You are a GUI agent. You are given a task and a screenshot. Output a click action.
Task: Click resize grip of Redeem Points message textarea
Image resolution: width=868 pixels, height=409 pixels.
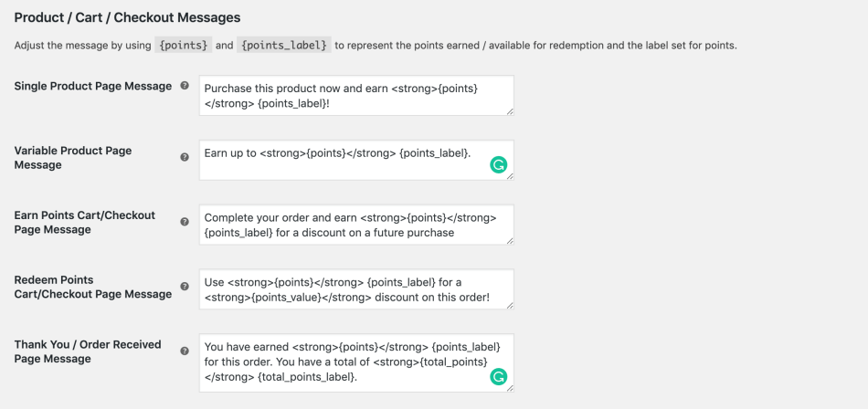click(x=509, y=305)
